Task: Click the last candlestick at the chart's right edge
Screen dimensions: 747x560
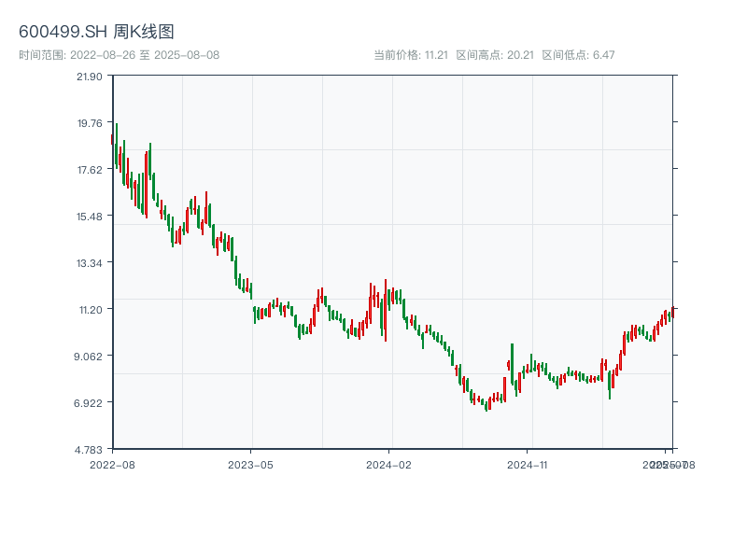Action: point(672,314)
